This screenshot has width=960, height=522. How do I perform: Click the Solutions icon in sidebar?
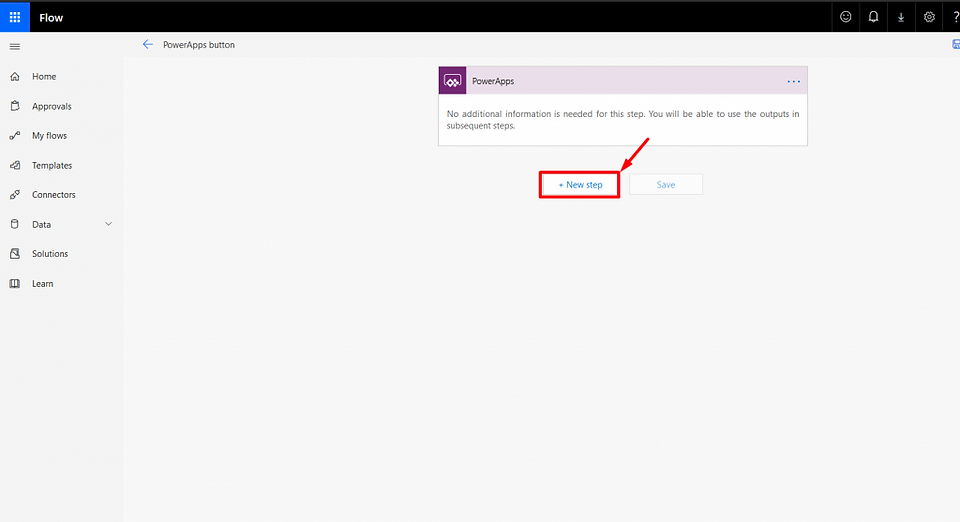coord(15,253)
